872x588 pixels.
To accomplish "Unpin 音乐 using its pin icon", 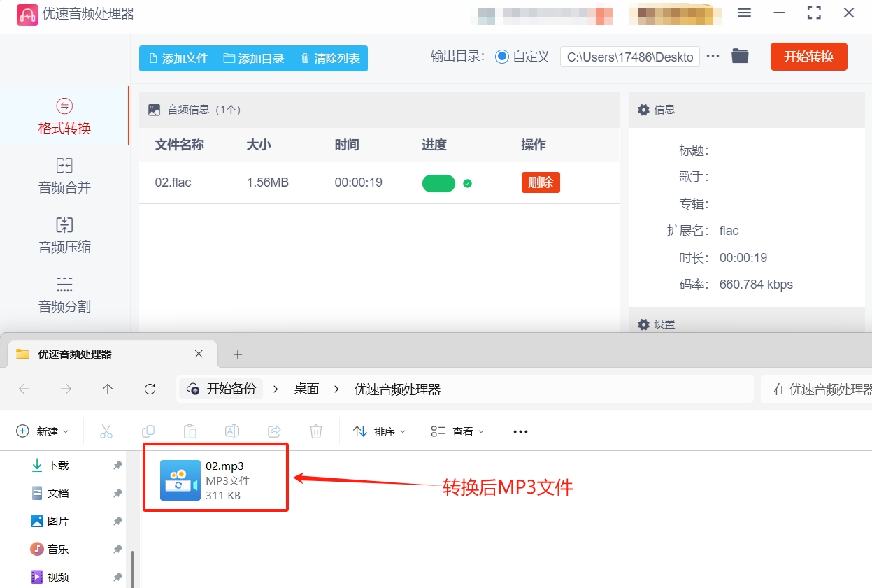I will pyautogui.click(x=117, y=549).
